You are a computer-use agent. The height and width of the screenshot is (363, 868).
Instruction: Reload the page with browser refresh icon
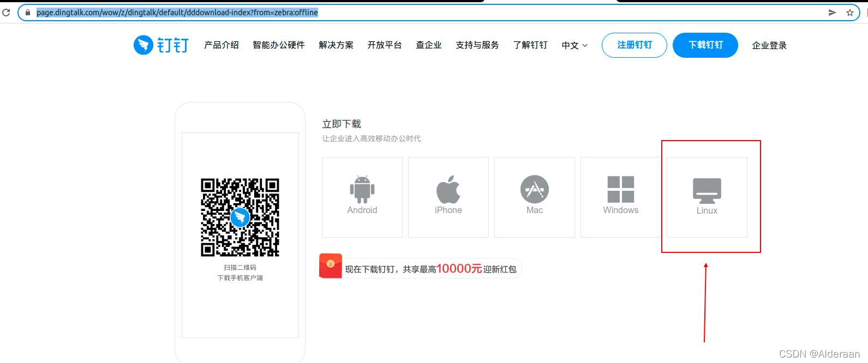point(6,12)
